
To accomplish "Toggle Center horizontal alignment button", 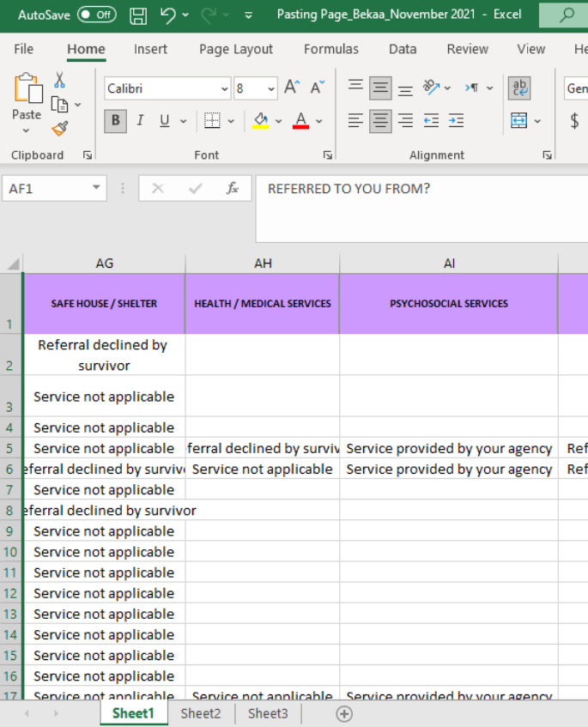I will click(x=381, y=121).
